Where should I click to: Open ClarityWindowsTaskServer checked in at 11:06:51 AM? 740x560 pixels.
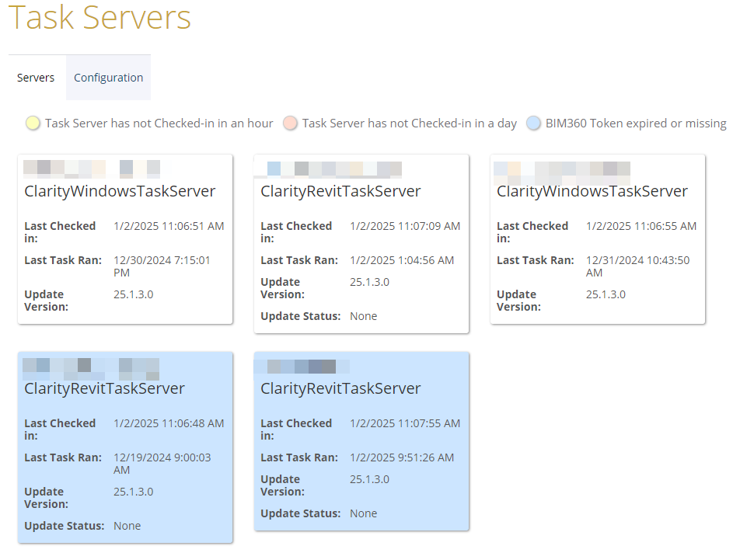[120, 191]
